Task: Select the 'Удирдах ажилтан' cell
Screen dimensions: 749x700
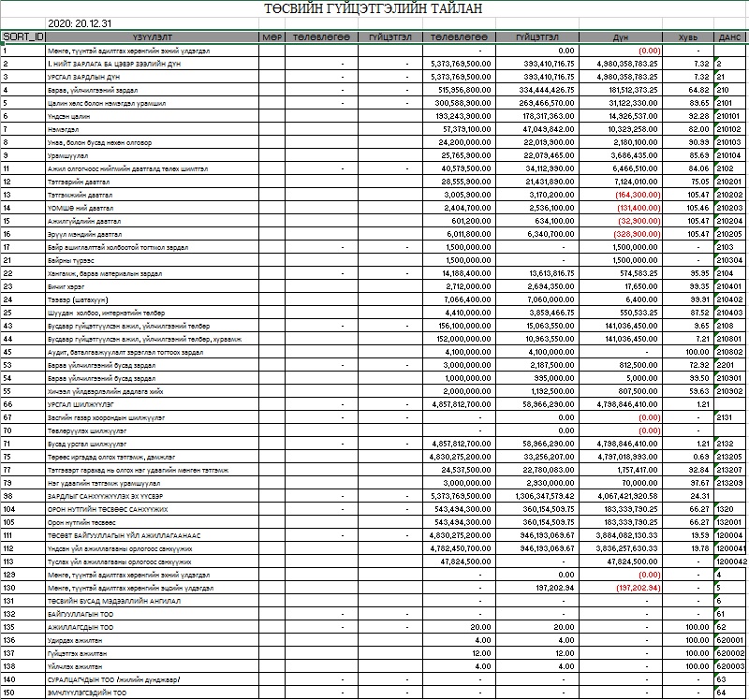Action: tap(75, 640)
